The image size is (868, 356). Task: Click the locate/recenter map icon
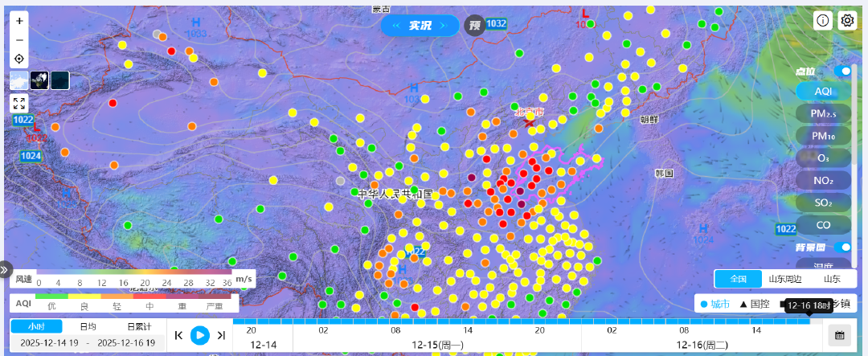(x=19, y=59)
